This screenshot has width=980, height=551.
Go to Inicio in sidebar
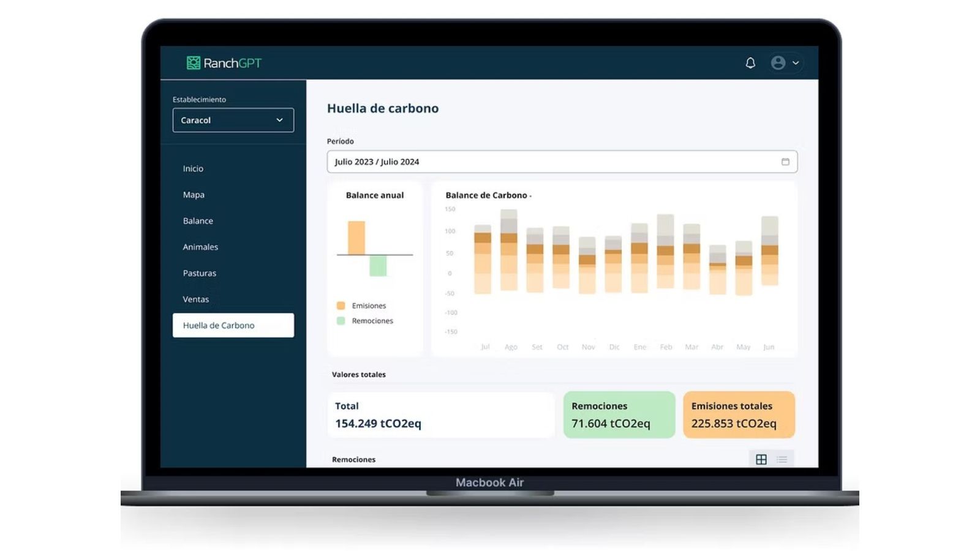(x=193, y=168)
